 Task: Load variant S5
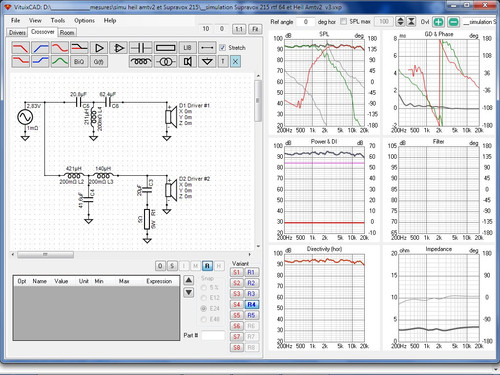pyautogui.click(x=237, y=315)
